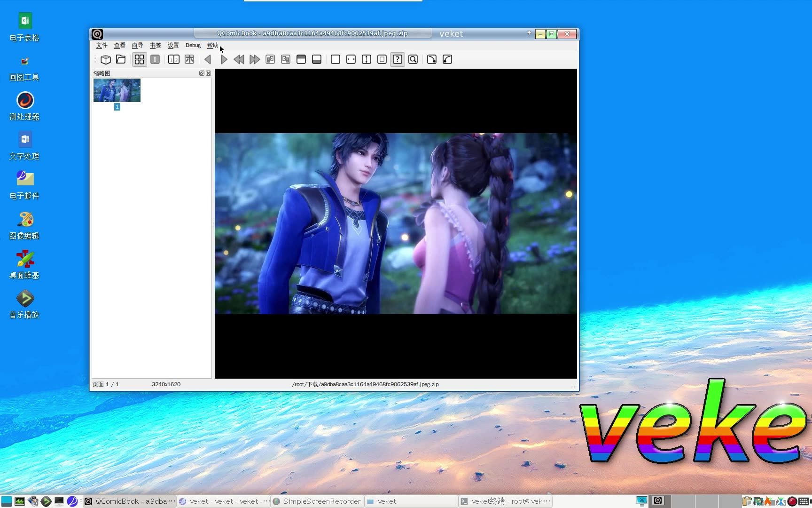Click the taskbar start menu icon
Image resolution: width=812 pixels, height=508 pixels.
pyautogui.click(x=7, y=501)
